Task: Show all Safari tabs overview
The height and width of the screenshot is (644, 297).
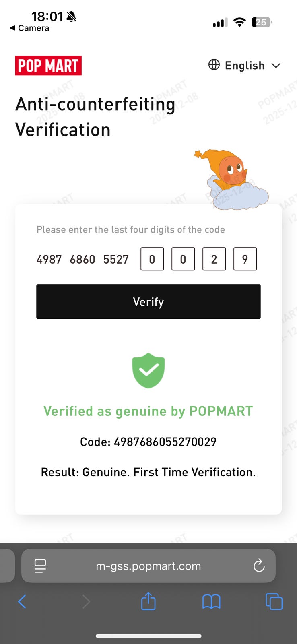Action: click(274, 602)
